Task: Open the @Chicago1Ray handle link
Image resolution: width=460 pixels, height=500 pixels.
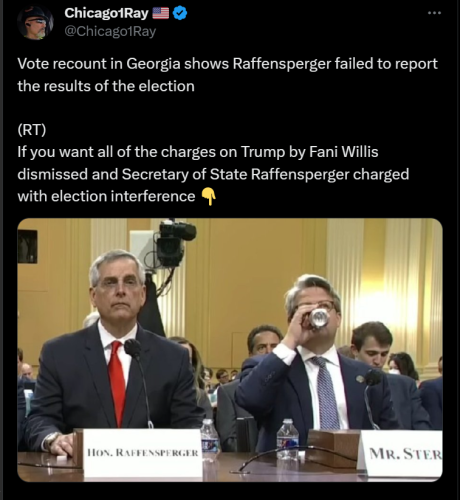Action: pos(110,31)
